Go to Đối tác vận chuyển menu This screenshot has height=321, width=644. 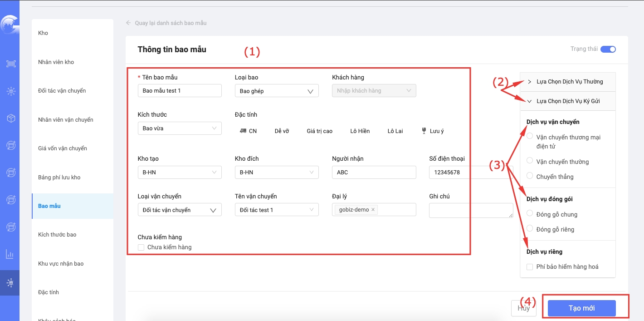62,91
